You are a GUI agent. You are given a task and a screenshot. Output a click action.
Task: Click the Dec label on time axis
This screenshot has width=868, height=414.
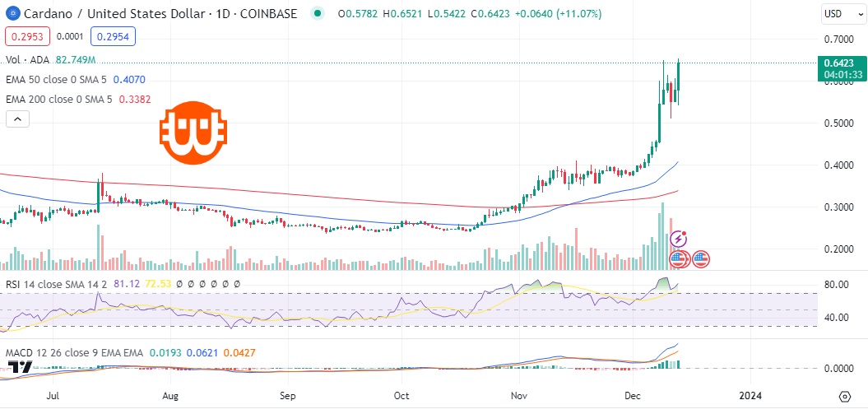pos(632,396)
